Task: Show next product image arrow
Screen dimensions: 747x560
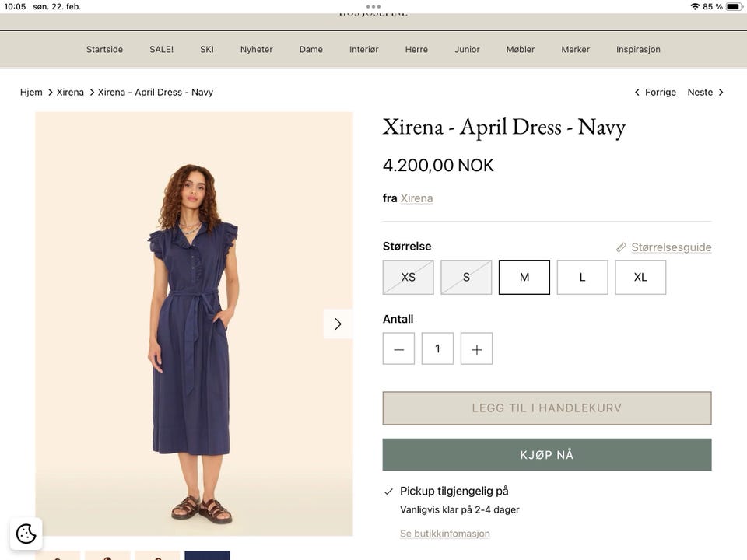Action: tap(338, 324)
